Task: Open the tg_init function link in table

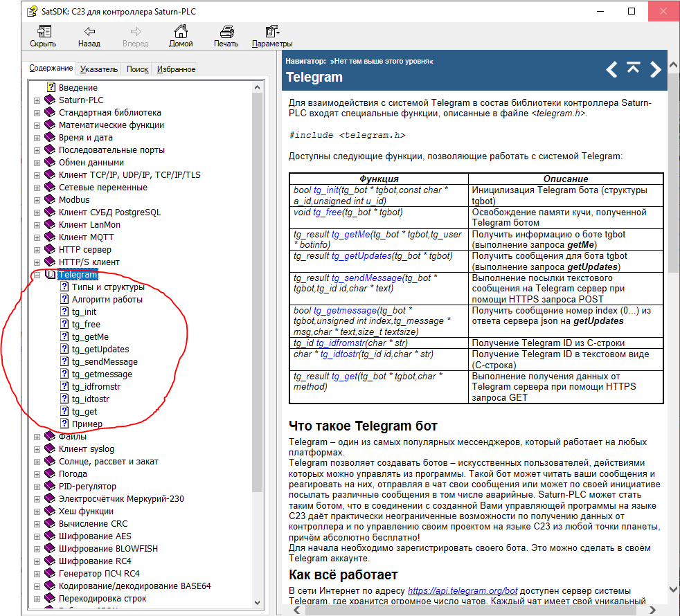Action: pyautogui.click(x=325, y=190)
